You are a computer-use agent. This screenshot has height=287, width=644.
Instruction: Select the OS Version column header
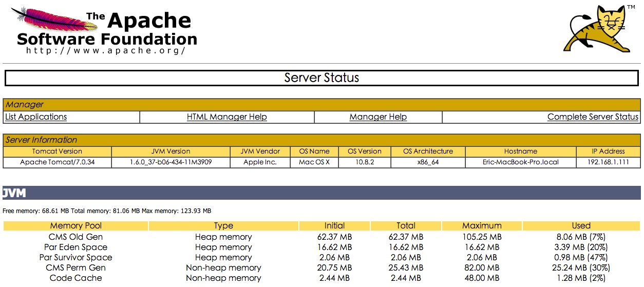pos(365,151)
